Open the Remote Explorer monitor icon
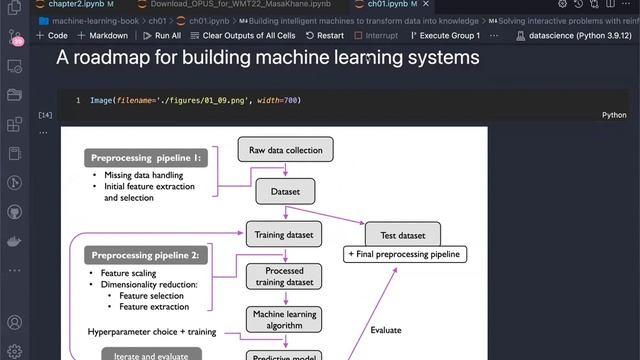The image size is (640, 360). (15, 66)
